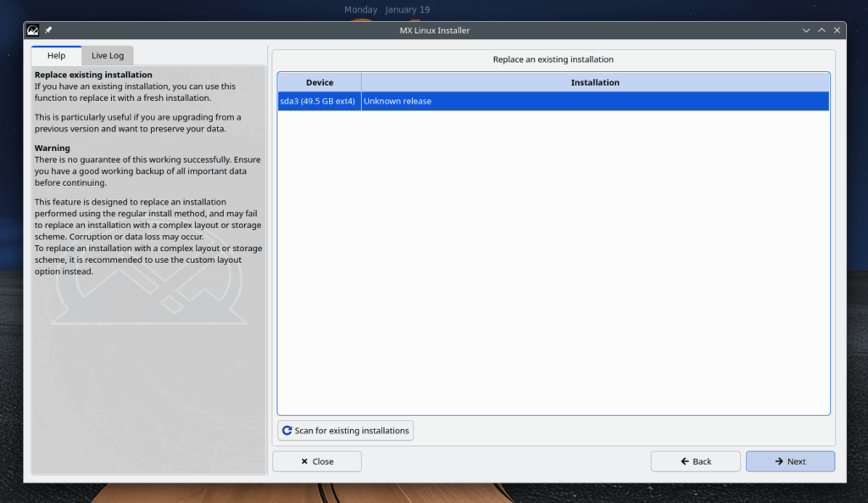Go Back to previous step
The height and width of the screenshot is (503, 868).
(695, 461)
